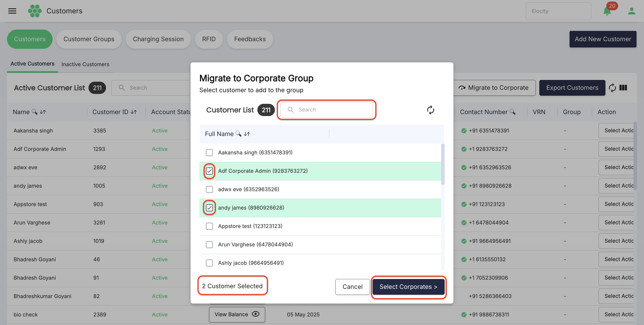The height and width of the screenshot is (325, 644).
Task: Check the Ashly jacob checkbox
Action: pyautogui.click(x=209, y=263)
